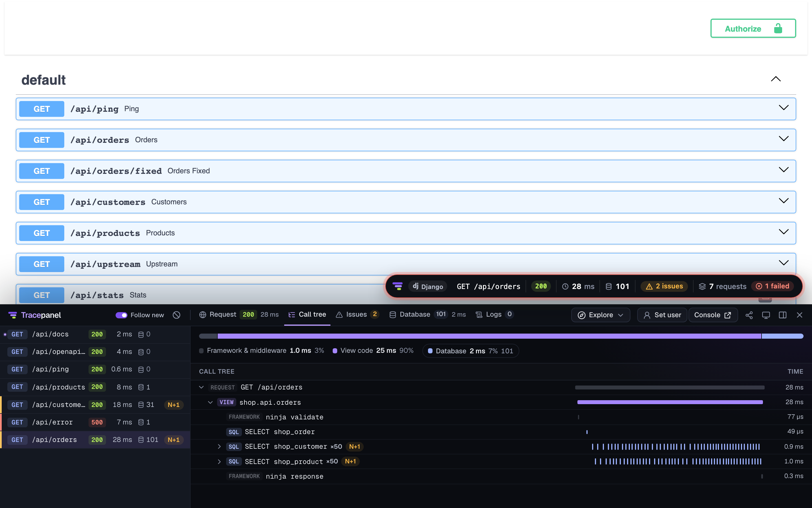Toggle the Follow new switch
812x508 pixels.
[x=122, y=315]
